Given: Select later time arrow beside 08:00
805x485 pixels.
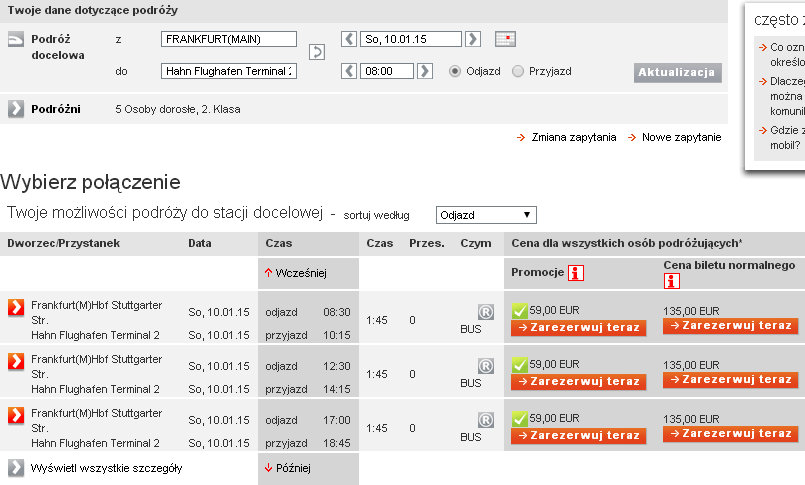Looking at the screenshot, I should point(425,71).
